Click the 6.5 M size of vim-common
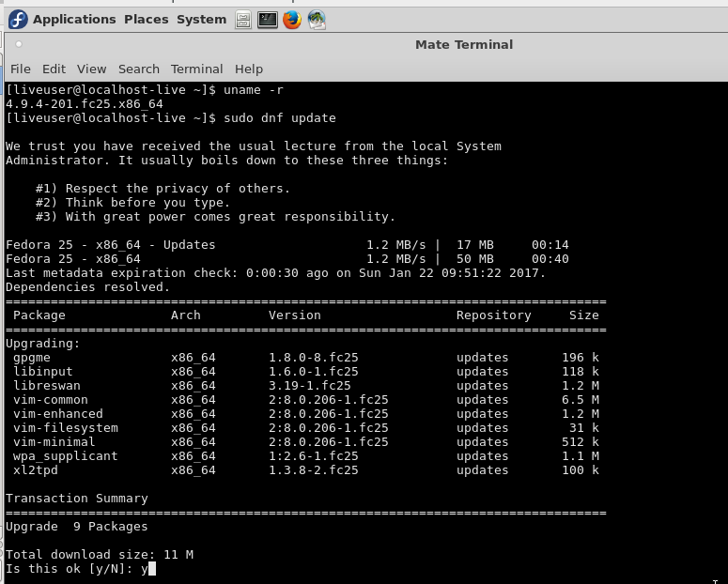Viewport: 728px width, 584px height. point(581,400)
